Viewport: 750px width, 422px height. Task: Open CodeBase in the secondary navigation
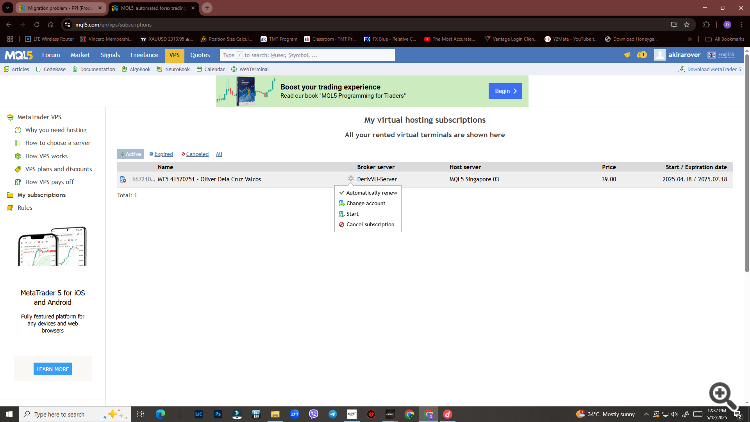click(51, 69)
